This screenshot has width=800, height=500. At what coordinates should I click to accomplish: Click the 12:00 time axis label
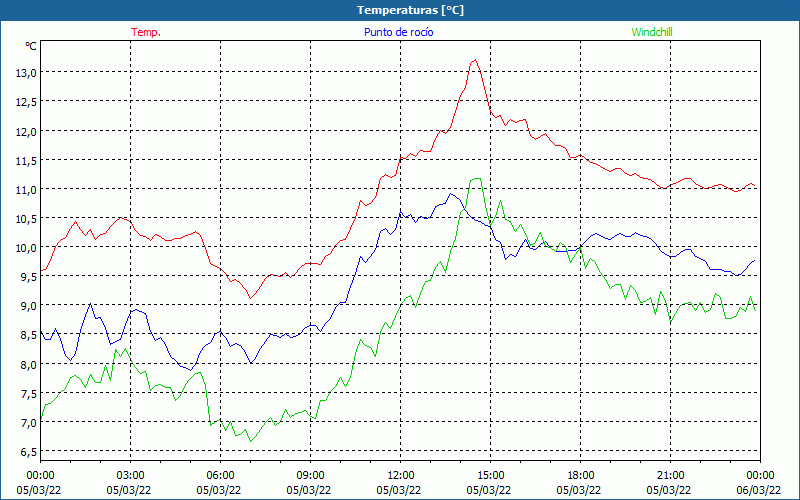[x=401, y=476]
